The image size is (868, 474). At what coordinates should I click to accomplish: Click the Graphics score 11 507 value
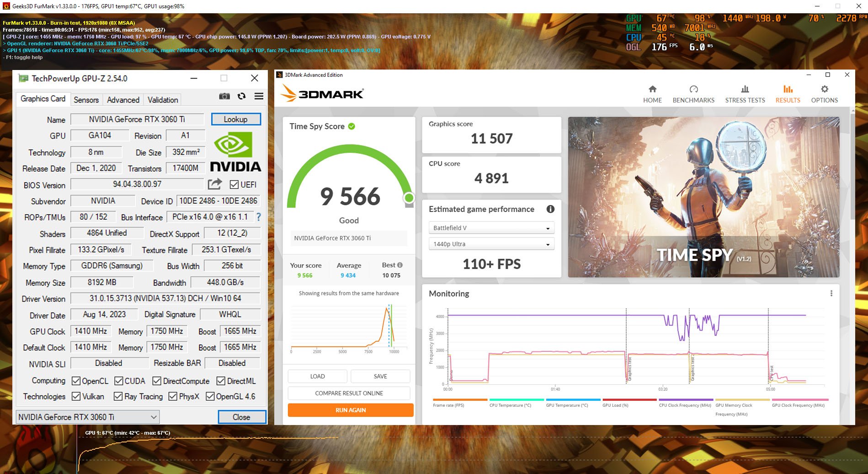[491, 139]
